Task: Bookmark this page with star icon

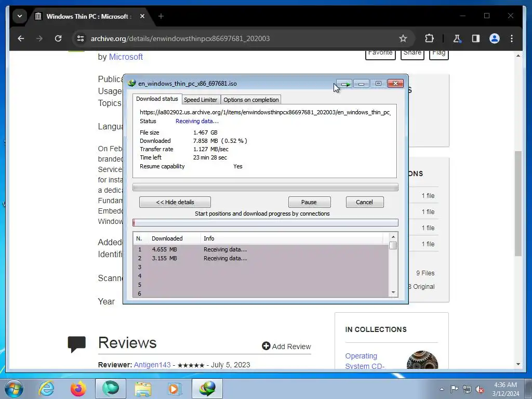Action: click(403, 38)
